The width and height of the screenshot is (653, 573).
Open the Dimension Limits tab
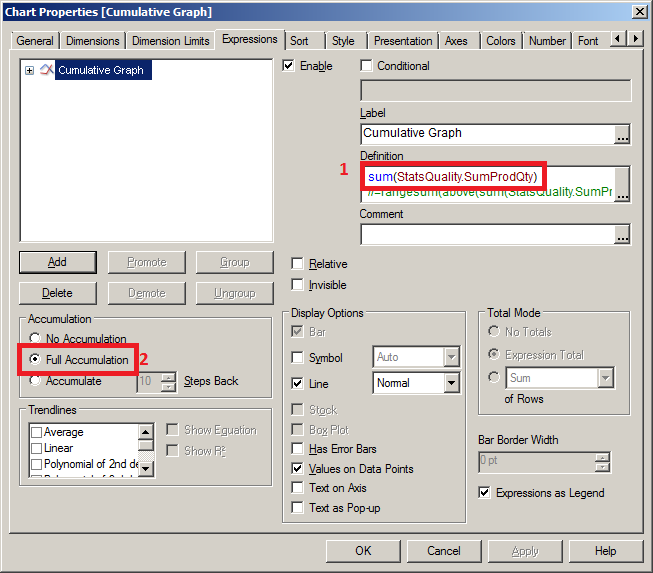(x=170, y=41)
